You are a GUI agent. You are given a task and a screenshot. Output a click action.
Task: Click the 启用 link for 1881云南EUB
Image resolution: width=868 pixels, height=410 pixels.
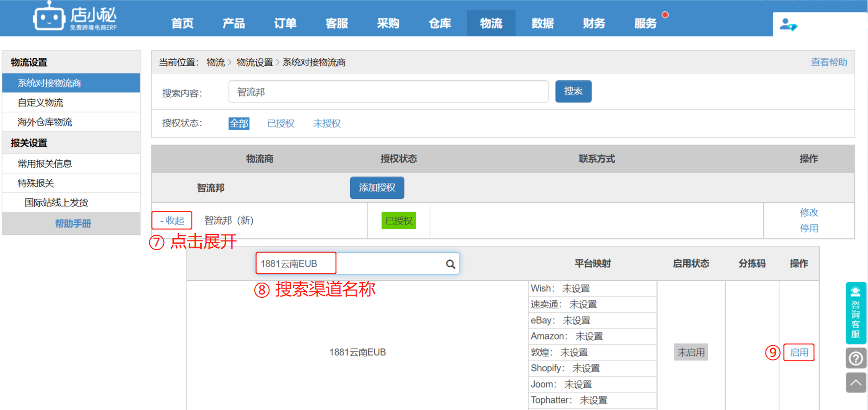point(799,353)
